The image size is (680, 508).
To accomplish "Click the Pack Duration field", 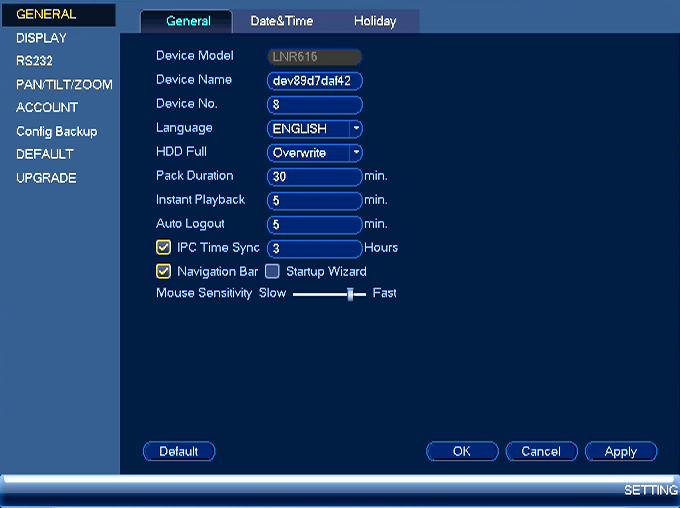I will click(x=314, y=177).
